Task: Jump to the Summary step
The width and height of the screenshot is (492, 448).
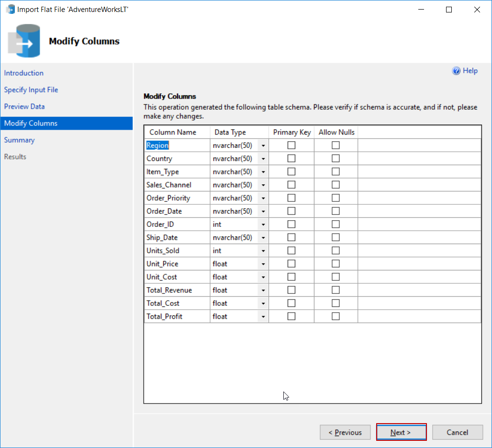Action: coord(20,140)
